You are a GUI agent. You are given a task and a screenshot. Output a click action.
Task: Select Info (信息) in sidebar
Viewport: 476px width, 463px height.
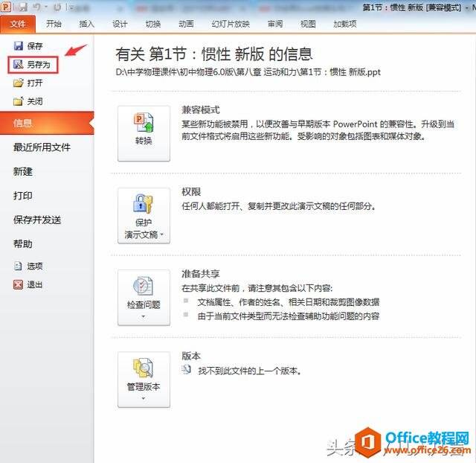click(47, 123)
